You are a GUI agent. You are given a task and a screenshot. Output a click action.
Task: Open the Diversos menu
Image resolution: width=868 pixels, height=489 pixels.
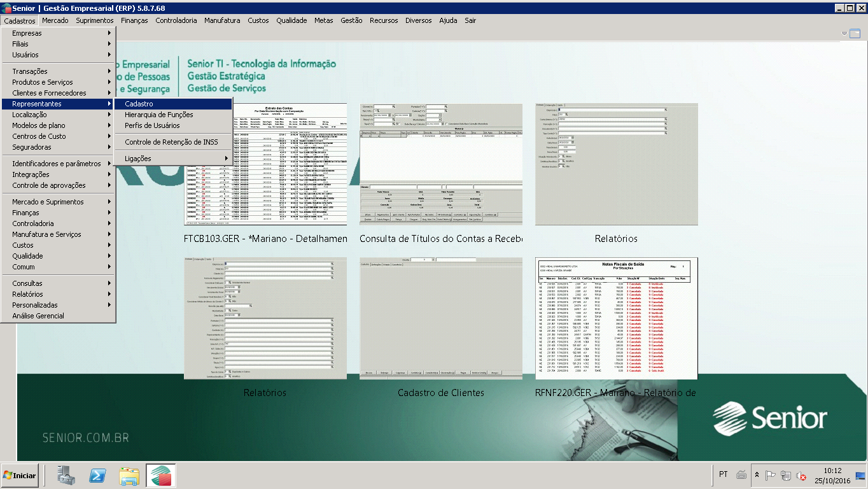tap(419, 20)
